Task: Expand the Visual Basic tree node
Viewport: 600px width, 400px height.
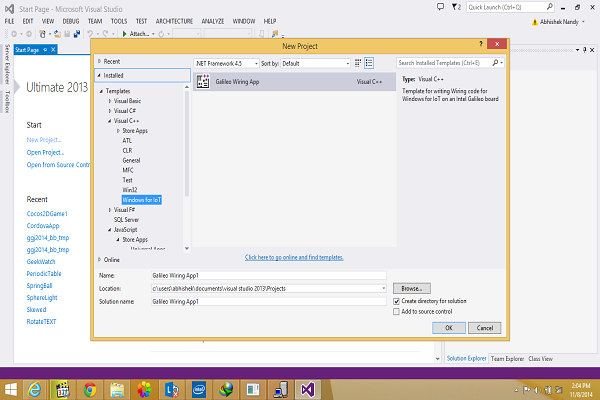Action: pyautogui.click(x=110, y=101)
